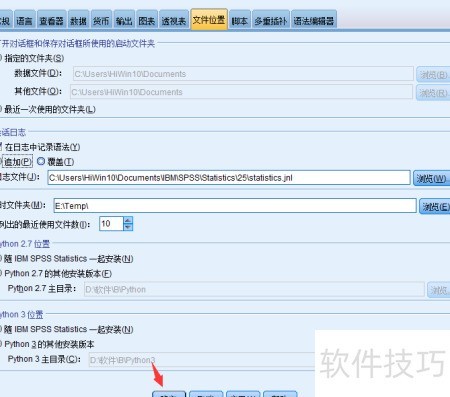
Task: Click the 文件位置 tab
Action: [x=209, y=20]
